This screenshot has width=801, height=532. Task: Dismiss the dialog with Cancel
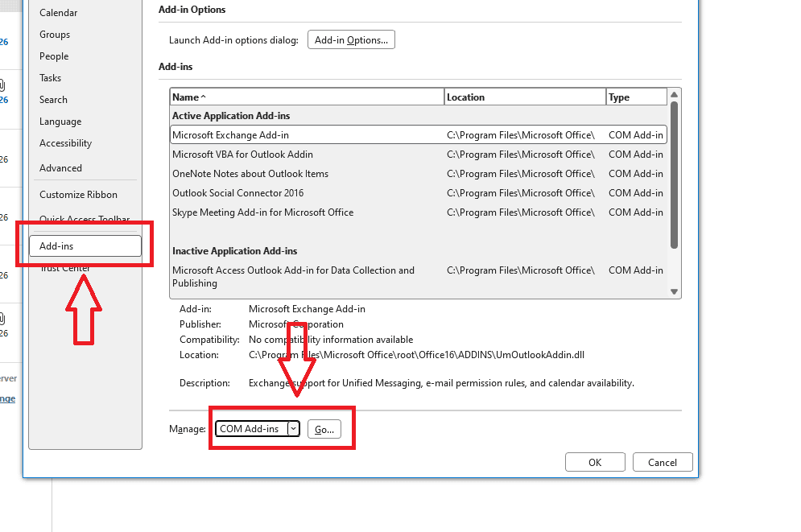click(662, 462)
